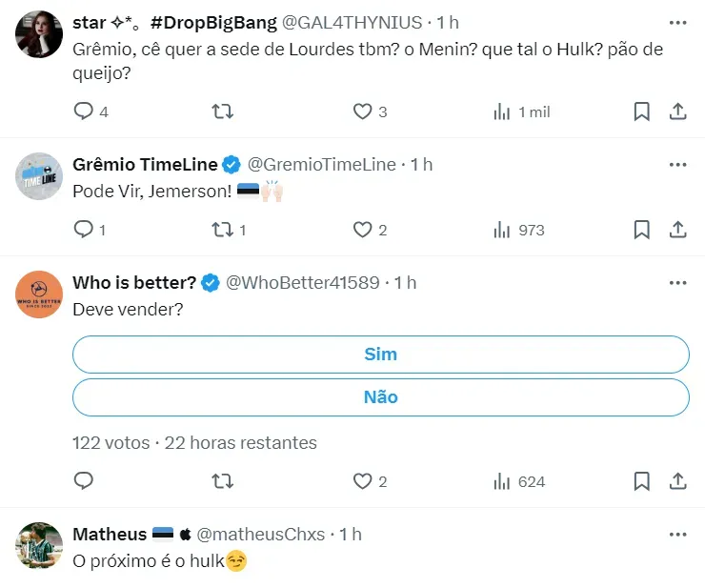Open more options on Who is better? tweet
Screen dimensions: 705x588
point(677,283)
